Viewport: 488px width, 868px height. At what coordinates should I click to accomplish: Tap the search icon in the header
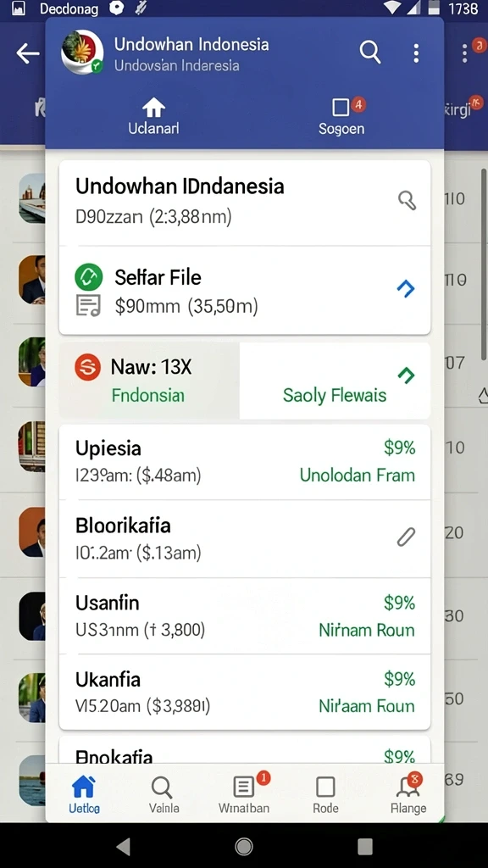click(x=369, y=53)
